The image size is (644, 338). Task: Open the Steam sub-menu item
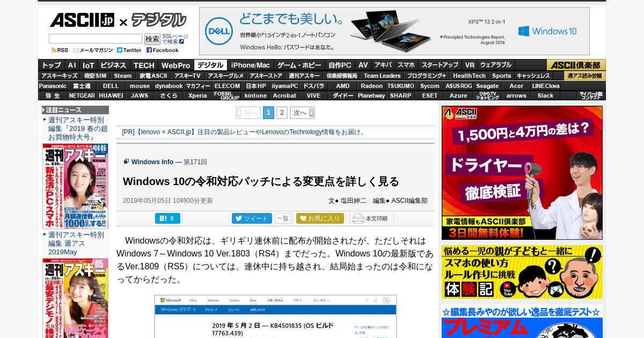123,76
